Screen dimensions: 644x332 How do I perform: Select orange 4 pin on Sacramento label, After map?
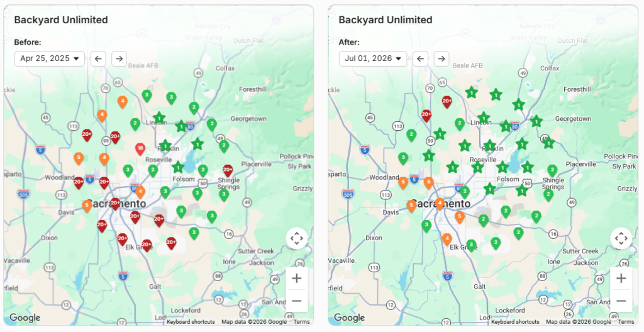tap(440, 203)
